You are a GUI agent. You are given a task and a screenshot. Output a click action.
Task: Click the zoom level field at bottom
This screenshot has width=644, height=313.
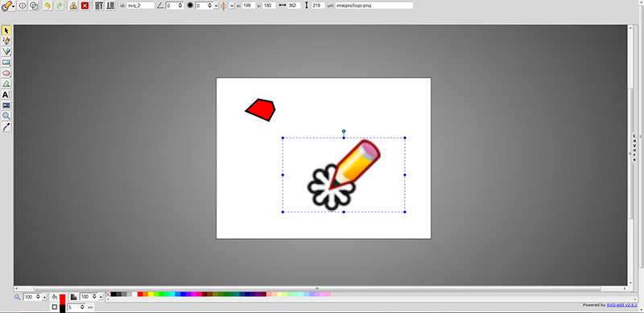(x=32, y=297)
